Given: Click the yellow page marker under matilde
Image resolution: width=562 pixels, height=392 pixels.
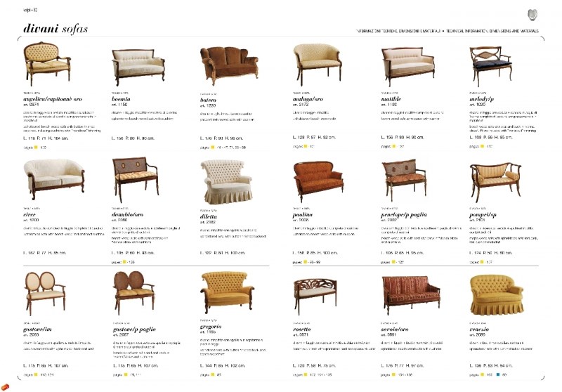Looking at the screenshot, I should pos(394,146).
